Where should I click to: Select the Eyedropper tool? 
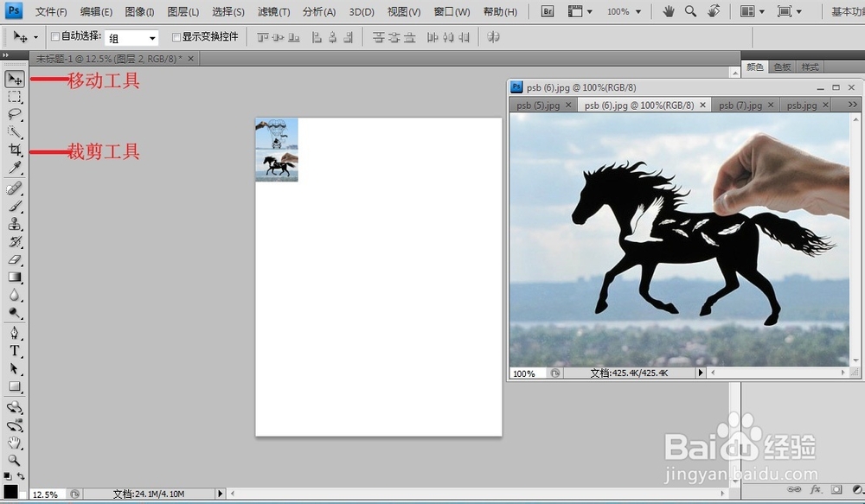tap(15, 167)
